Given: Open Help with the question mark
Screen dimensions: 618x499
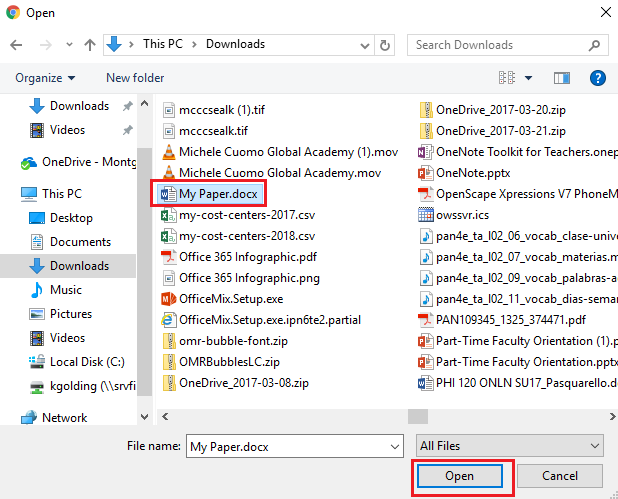Looking at the screenshot, I should pos(598,78).
